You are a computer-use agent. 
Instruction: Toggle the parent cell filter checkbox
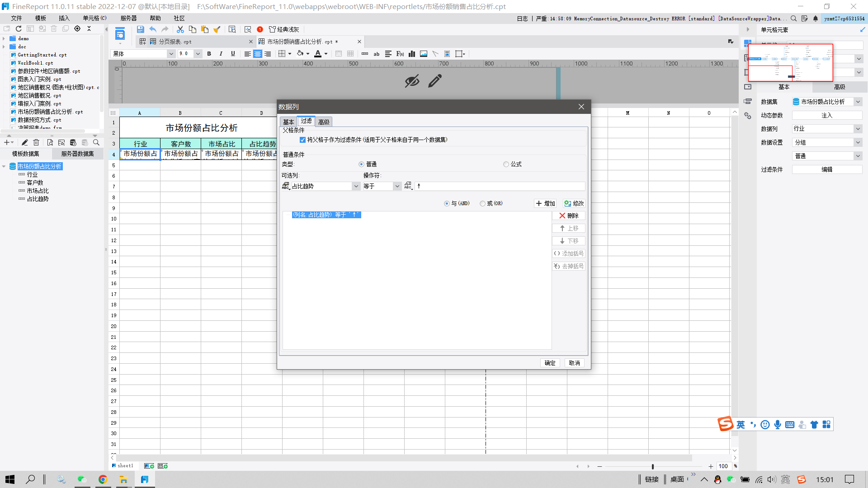[x=303, y=140]
